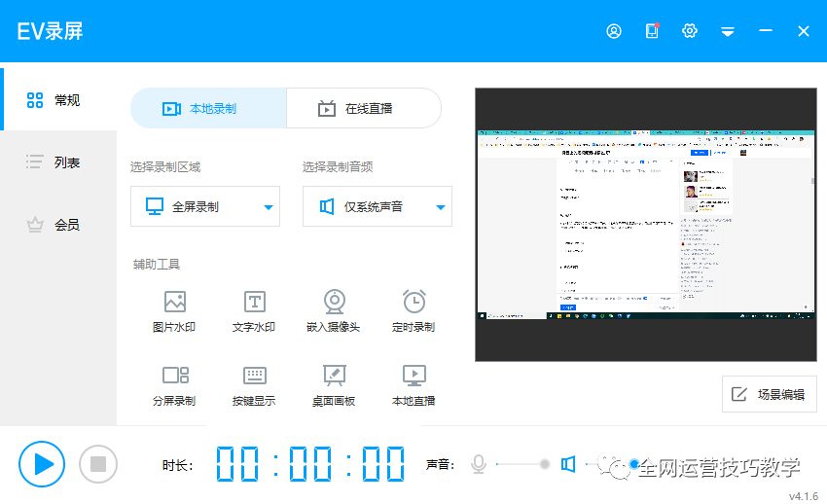Select the 嵌入摄像头 webcam embed tool
This screenshot has height=504, width=827.
334,311
